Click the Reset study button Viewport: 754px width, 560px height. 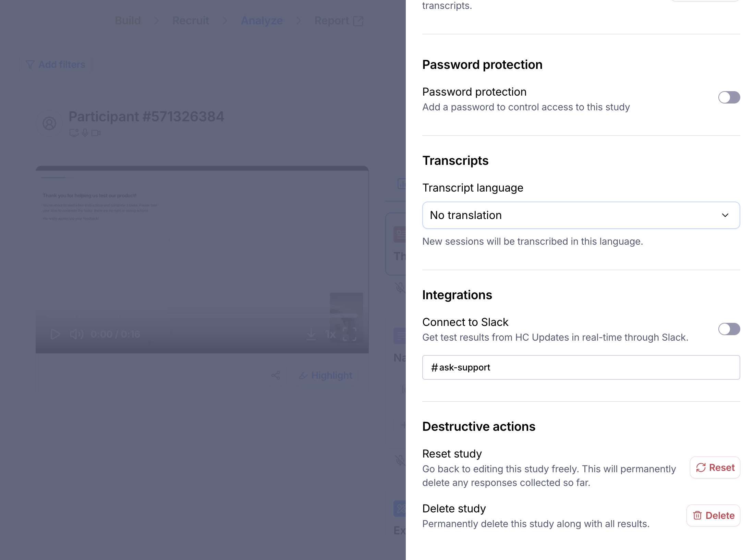[715, 467]
